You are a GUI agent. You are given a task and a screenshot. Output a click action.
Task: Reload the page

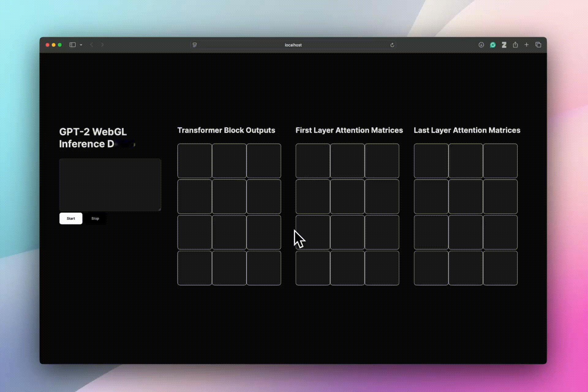[x=392, y=45]
